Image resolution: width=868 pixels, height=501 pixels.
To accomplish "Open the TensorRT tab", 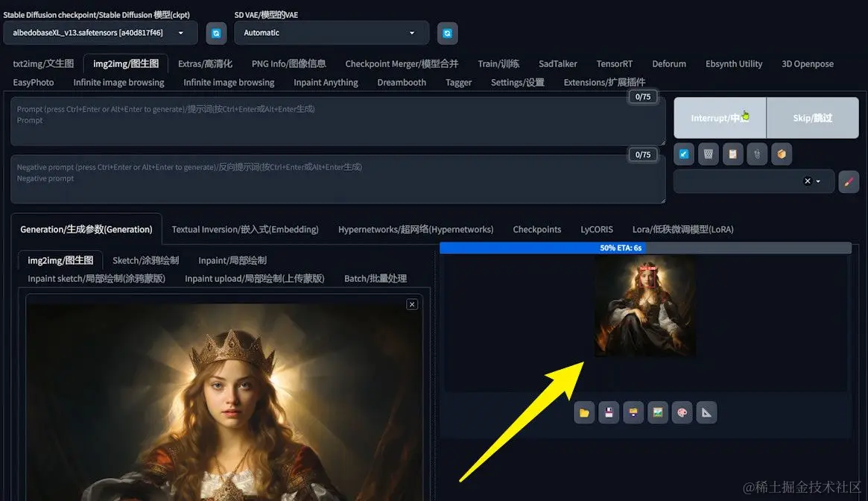I will 614,63.
